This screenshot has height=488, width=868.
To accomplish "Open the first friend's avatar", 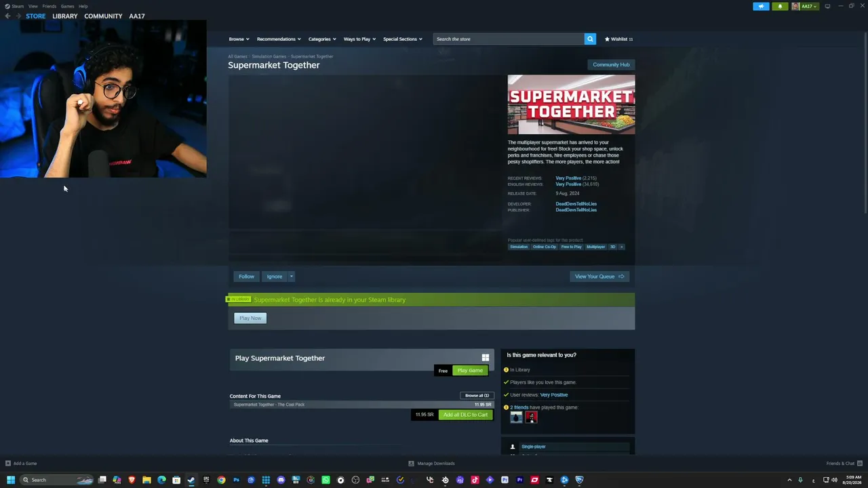I will 516,418.
